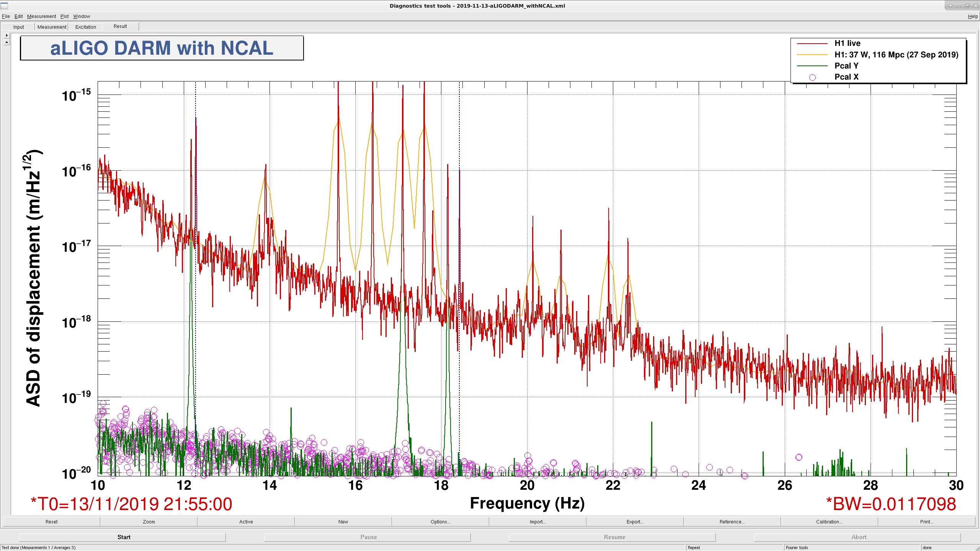Screen dimensions: 980x551
Task: Click the right-arrow panel expander icon
Action: [x=7, y=35]
